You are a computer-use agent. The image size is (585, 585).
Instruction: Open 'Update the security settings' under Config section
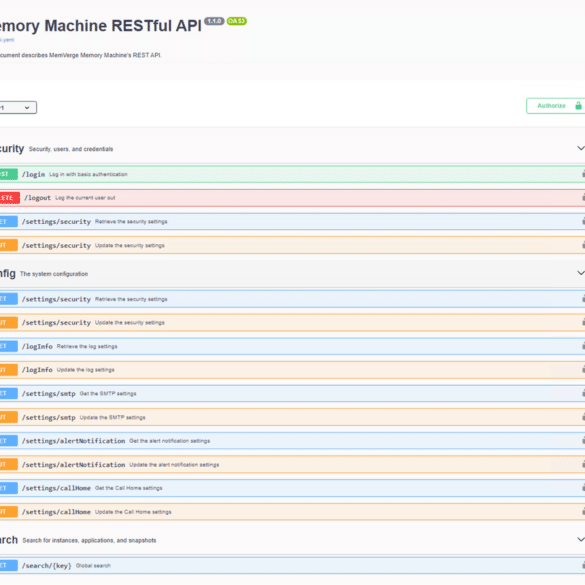(x=292, y=323)
